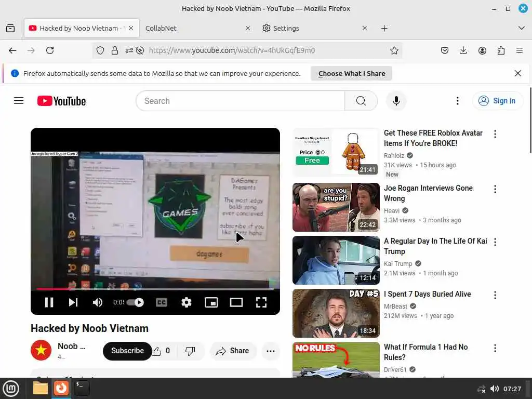The width and height of the screenshot is (532, 399).
Task: Go back to previous page
Action: pyautogui.click(x=12, y=50)
